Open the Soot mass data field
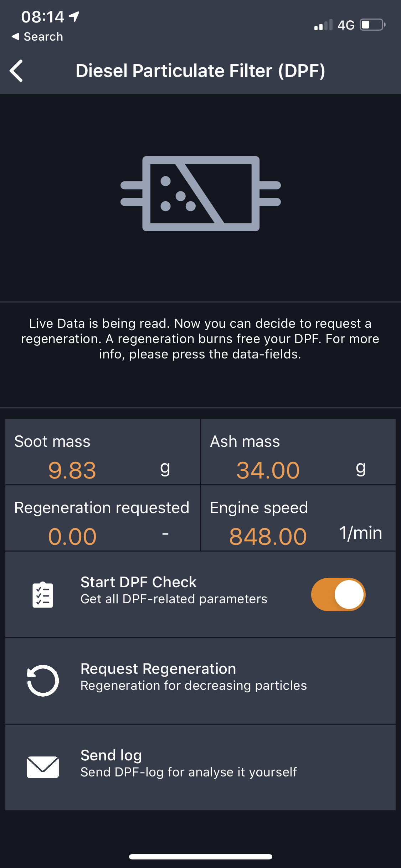This screenshot has width=401, height=868. pos(103,452)
